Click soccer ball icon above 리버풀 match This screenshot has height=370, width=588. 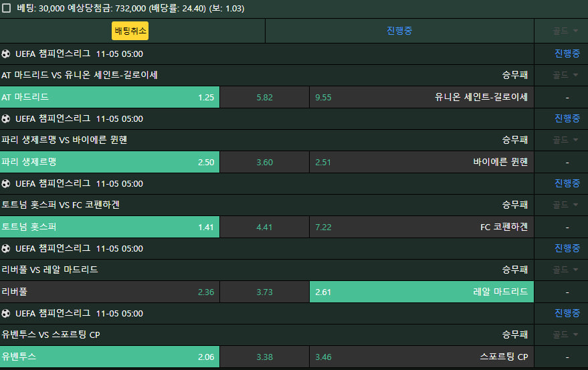click(x=5, y=249)
